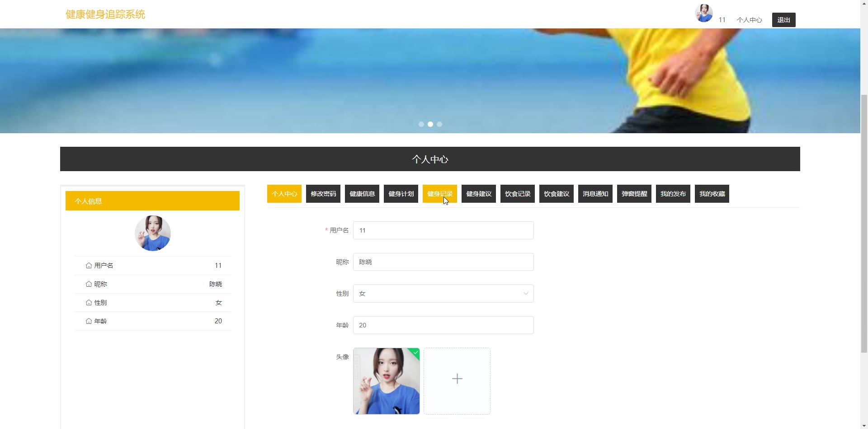Image resolution: width=868 pixels, height=429 pixels.
Task: Click green checkmark on uploaded avatar
Action: [415, 352]
